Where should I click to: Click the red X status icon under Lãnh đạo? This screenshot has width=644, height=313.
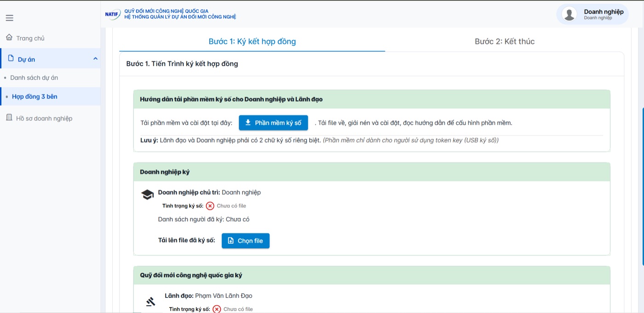point(217,309)
